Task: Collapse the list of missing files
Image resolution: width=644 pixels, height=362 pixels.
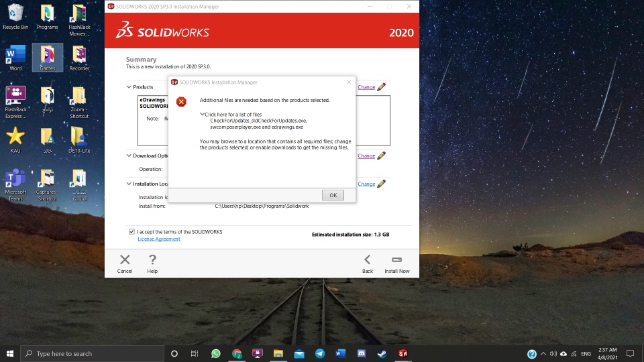Action: coord(202,114)
